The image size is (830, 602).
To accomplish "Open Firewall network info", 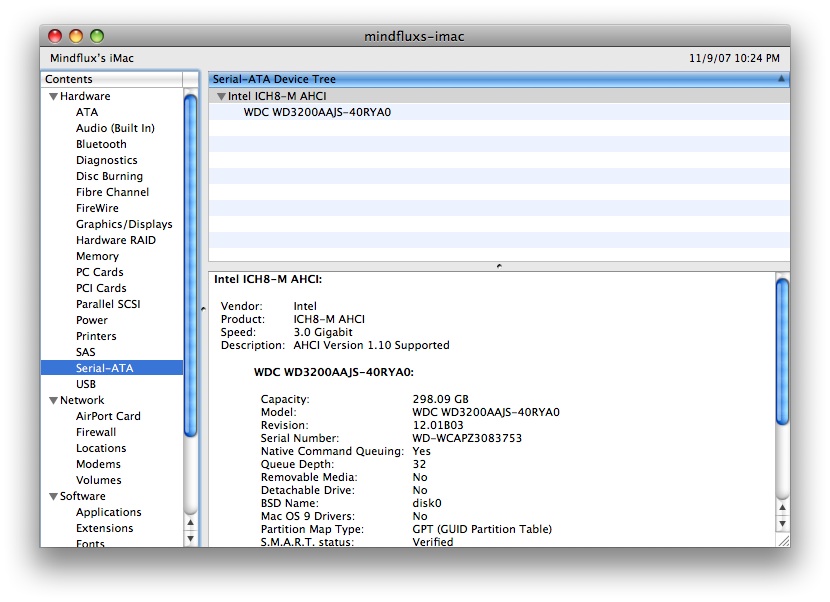I will [x=96, y=432].
